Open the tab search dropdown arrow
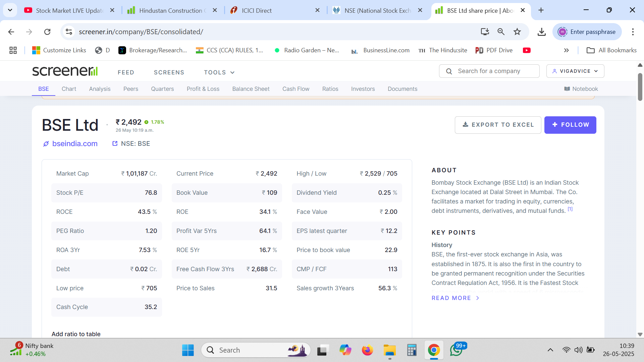The image size is (644, 362). 10,10
